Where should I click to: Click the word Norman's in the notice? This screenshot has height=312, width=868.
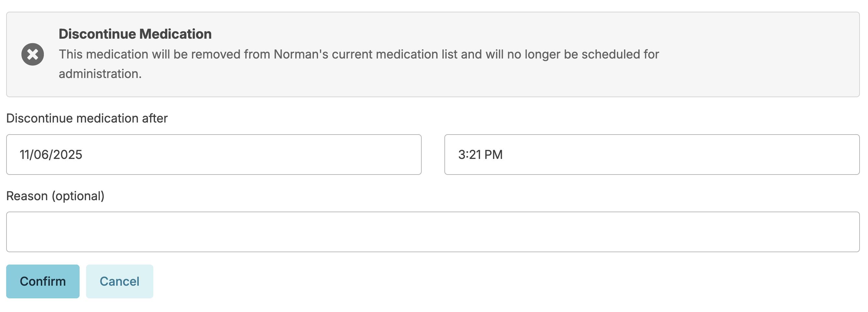pyautogui.click(x=300, y=55)
